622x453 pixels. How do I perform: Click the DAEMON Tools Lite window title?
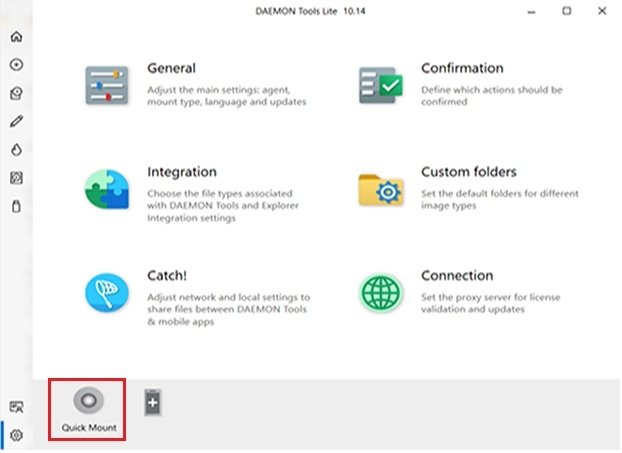pyautogui.click(x=310, y=11)
